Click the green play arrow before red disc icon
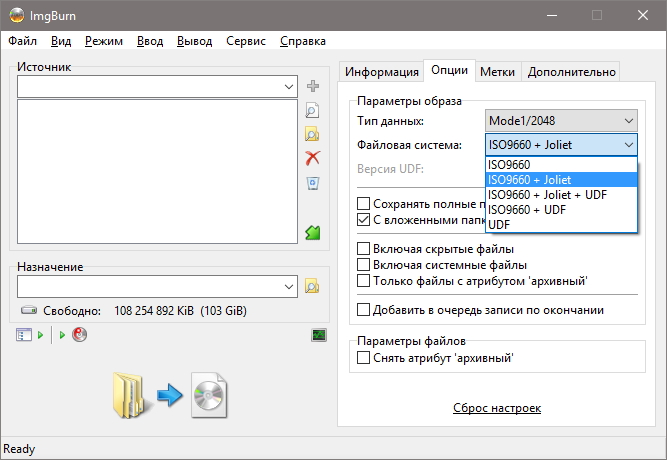The height and width of the screenshot is (460, 667). tap(62, 335)
